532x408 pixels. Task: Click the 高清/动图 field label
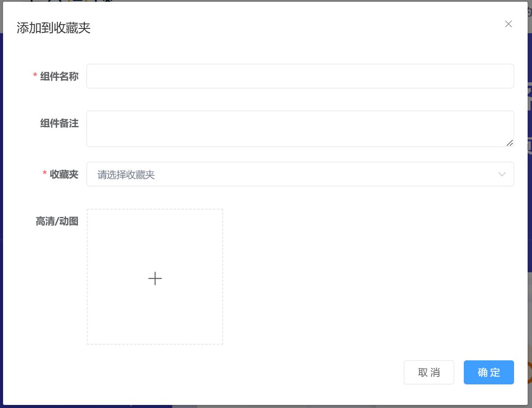point(57,221)
